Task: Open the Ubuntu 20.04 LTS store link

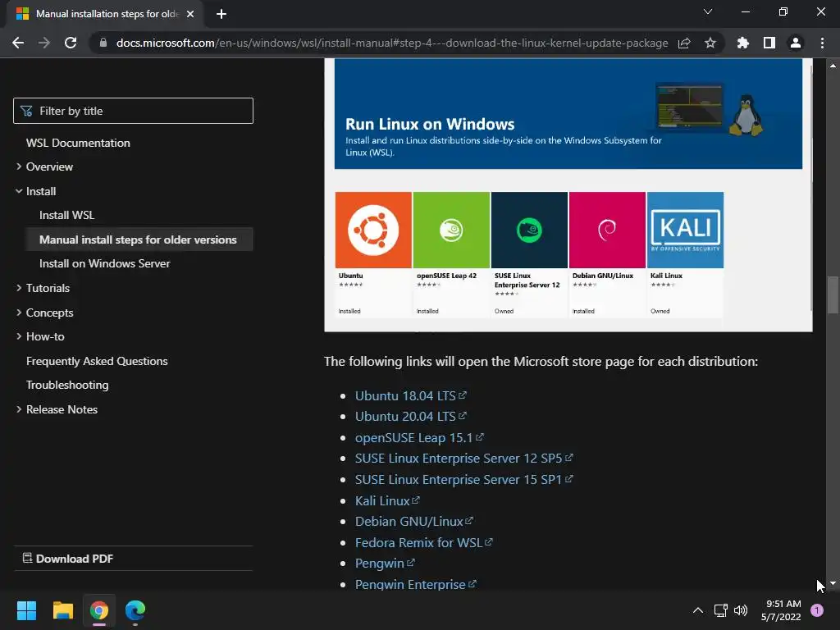Action: 410,416
